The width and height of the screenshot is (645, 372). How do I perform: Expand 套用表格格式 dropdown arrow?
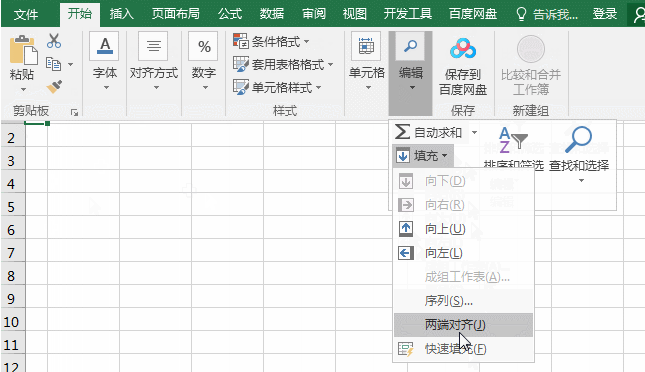[x=330, y=64]
